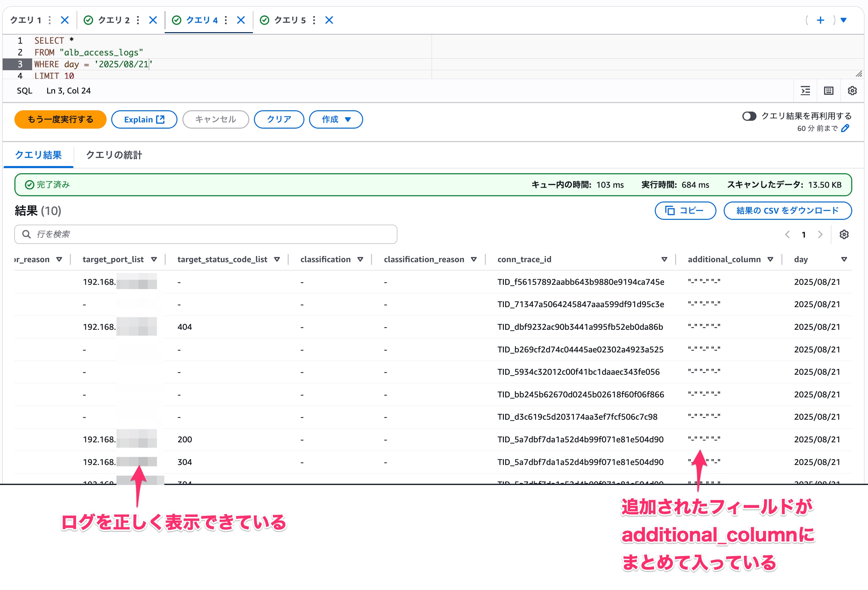Click the 404 status code cell
The height and width of the screenshot is (590, 868).
pos(185,327)
